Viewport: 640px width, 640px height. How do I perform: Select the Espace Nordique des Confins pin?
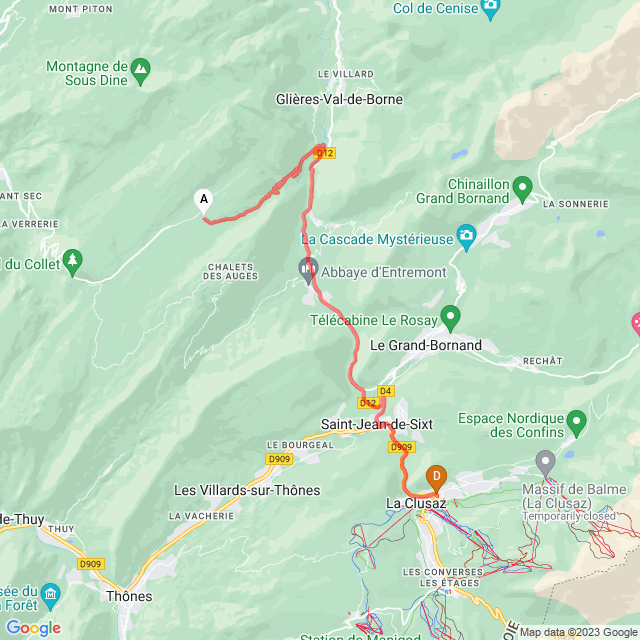tap(577, 424)
